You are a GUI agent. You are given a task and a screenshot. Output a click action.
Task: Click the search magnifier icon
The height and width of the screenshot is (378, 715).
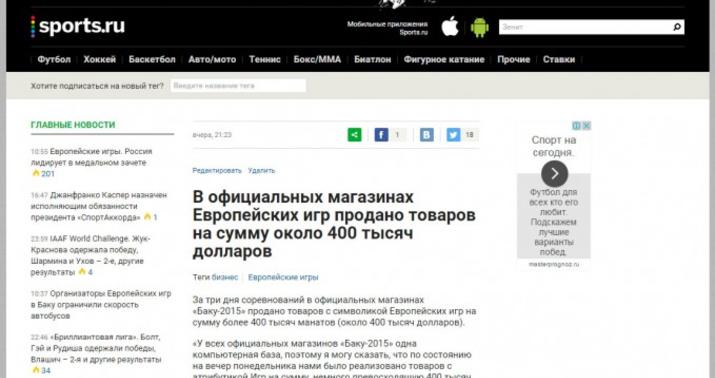point(677,27)
